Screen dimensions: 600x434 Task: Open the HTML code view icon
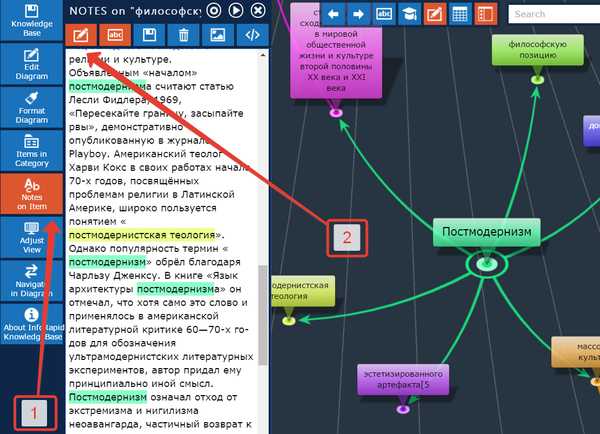tap(252, 35)
